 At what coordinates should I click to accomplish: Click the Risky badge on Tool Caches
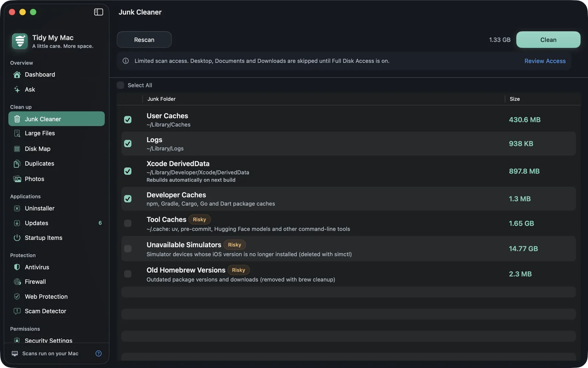click(200, 220)
